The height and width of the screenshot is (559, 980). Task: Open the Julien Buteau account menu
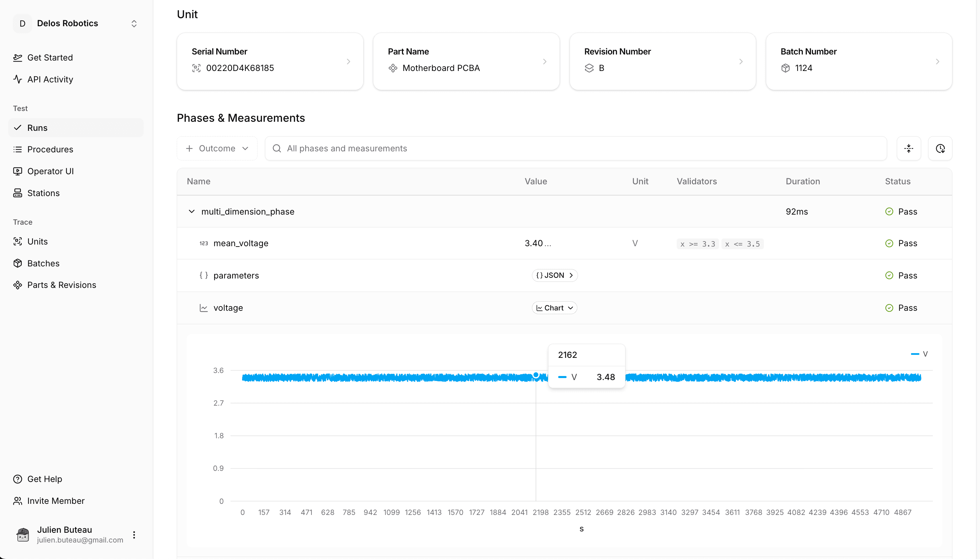tap(134, 534)
